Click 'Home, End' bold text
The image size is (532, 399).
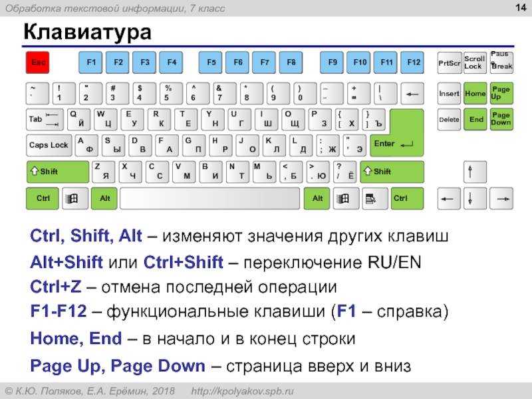click(x=76, y=338)
